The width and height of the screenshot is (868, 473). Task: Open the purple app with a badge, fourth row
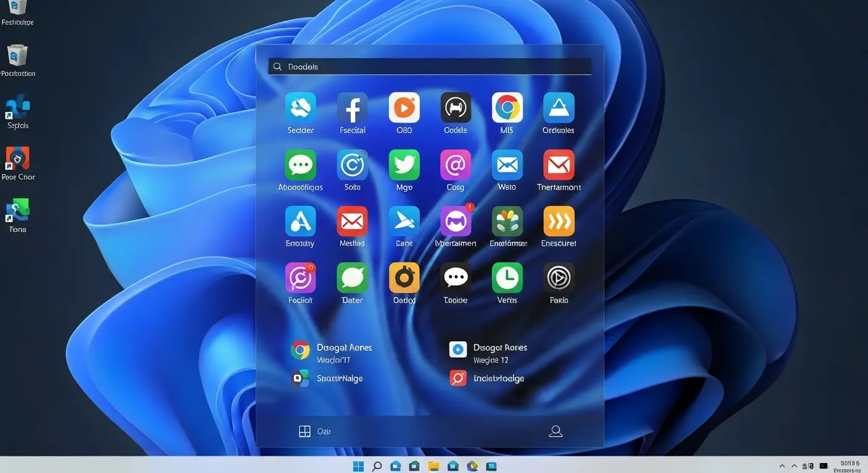(300, 278)
